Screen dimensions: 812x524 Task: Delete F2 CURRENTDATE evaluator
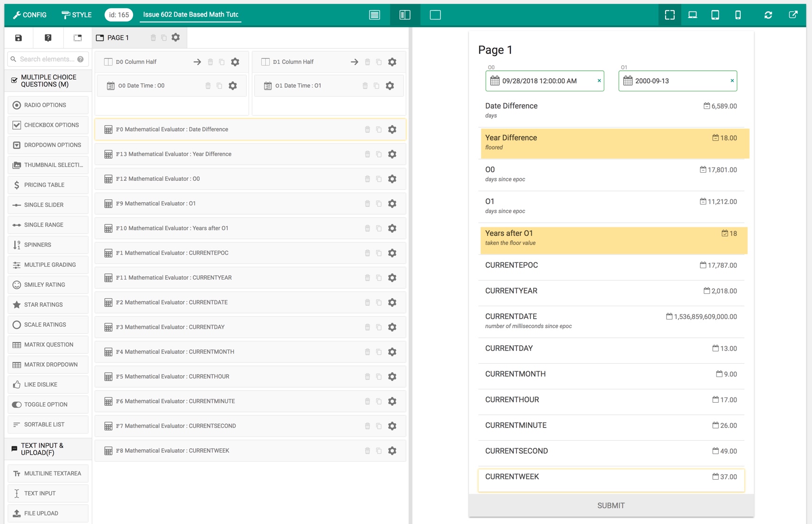[367, 302]
